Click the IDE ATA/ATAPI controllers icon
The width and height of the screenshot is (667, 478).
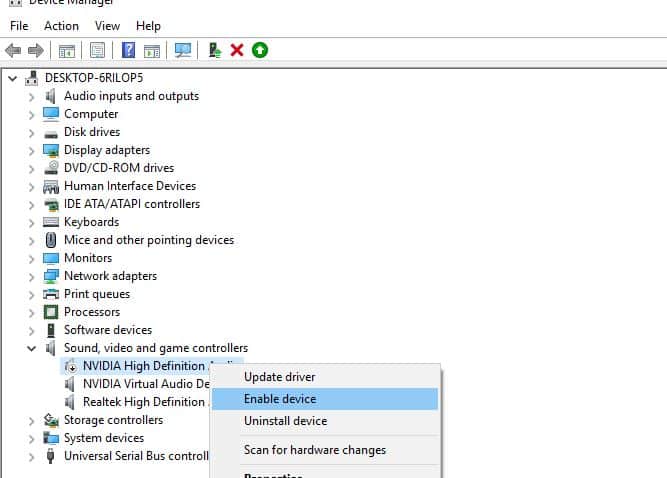(x=51, y=205)
